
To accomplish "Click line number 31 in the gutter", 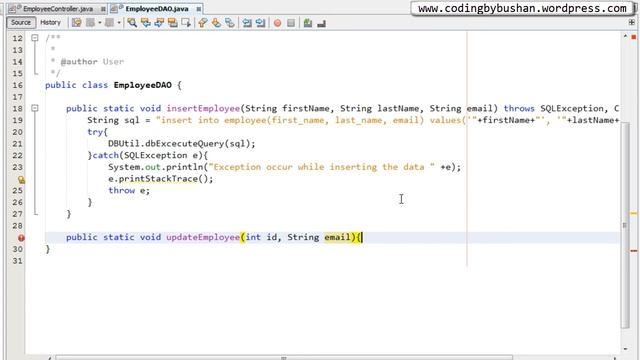I will coord(17,260).
